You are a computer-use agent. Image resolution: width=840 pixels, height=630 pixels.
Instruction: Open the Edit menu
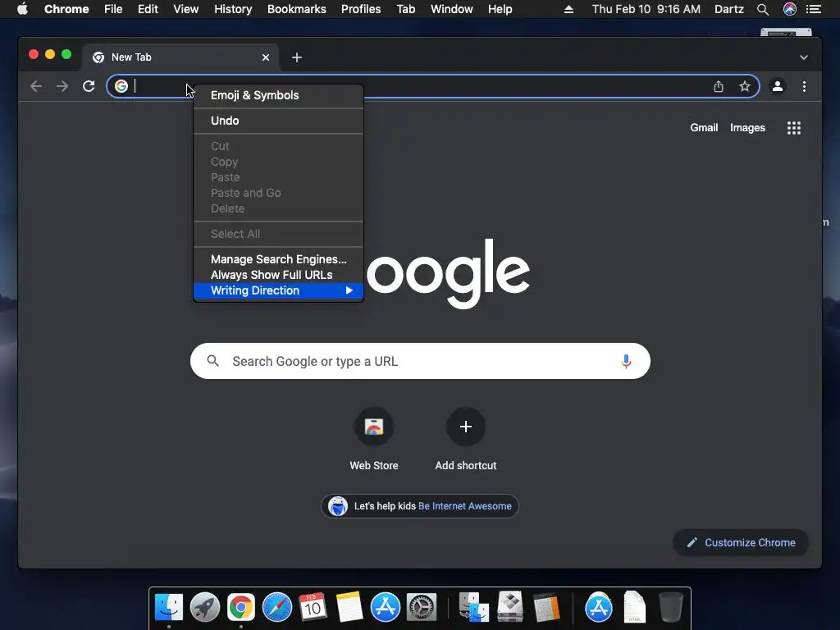(148, 9)
